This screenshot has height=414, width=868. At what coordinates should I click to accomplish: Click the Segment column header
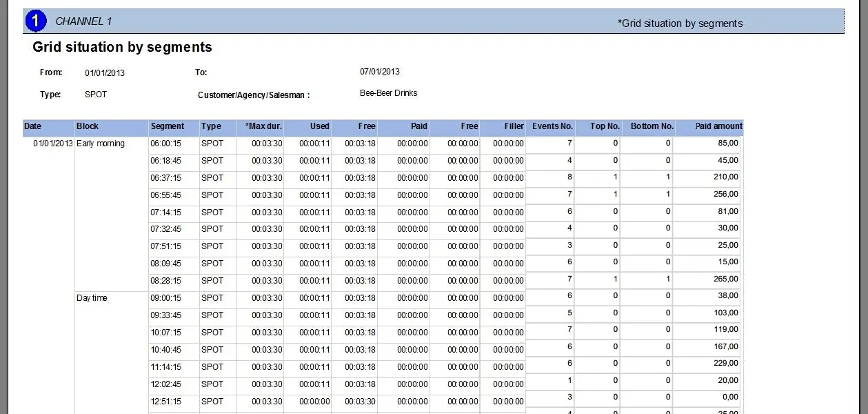(168, 126)
